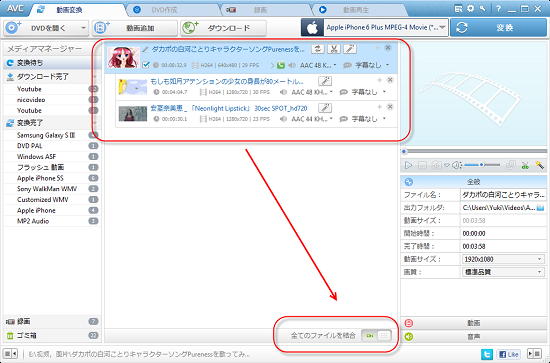Select nicovideo in download list

click(x=52, y=100)
